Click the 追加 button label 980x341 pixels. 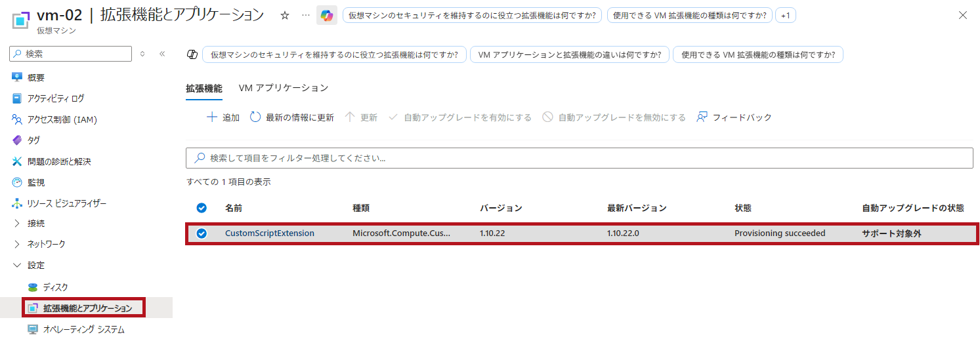231,117
